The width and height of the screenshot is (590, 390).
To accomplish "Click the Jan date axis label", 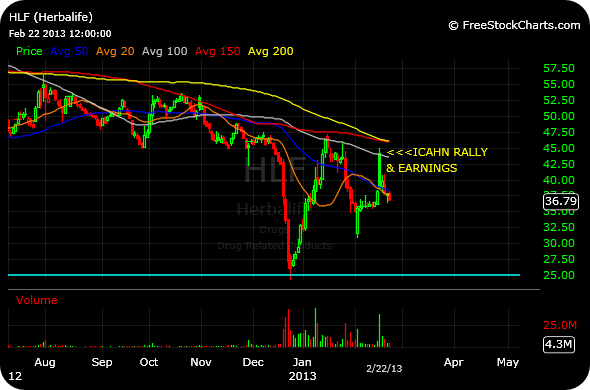I will (x=302, y=362).
